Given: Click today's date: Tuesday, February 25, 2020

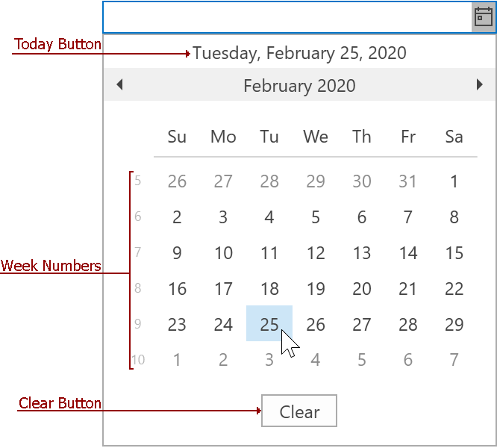Looking at the screenshot, I should (x=299, y=53).
